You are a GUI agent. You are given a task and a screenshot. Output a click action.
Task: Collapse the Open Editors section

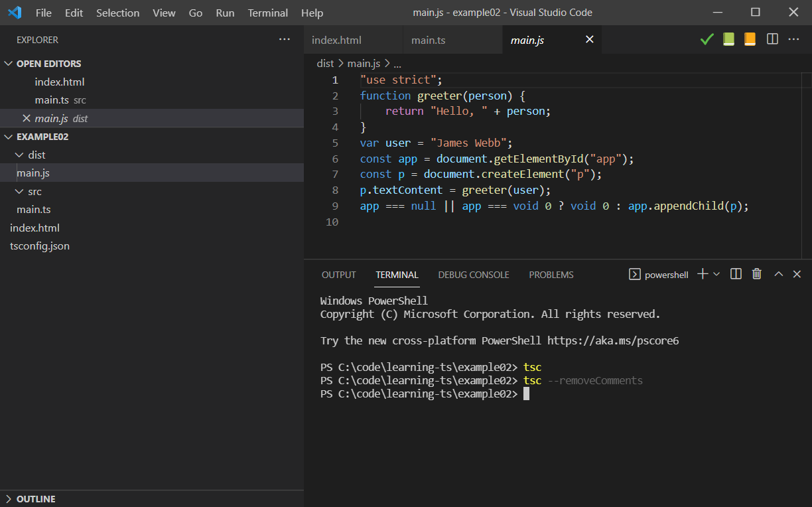click(9, 64)
